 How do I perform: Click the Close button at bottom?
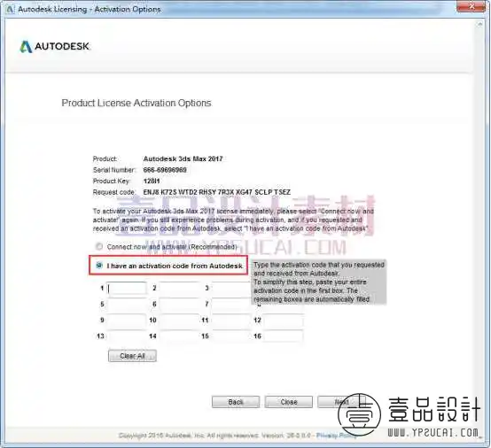(x=289, y=402)
